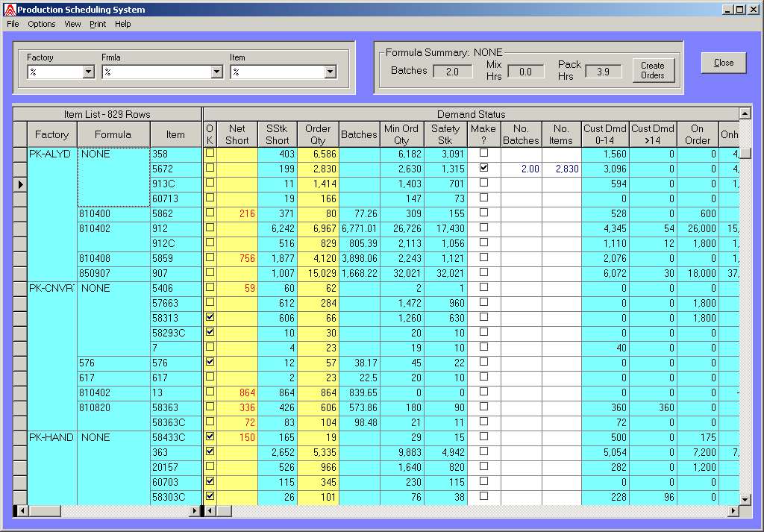
Task: Click the Create Orders button
Action: coord(653,71)
